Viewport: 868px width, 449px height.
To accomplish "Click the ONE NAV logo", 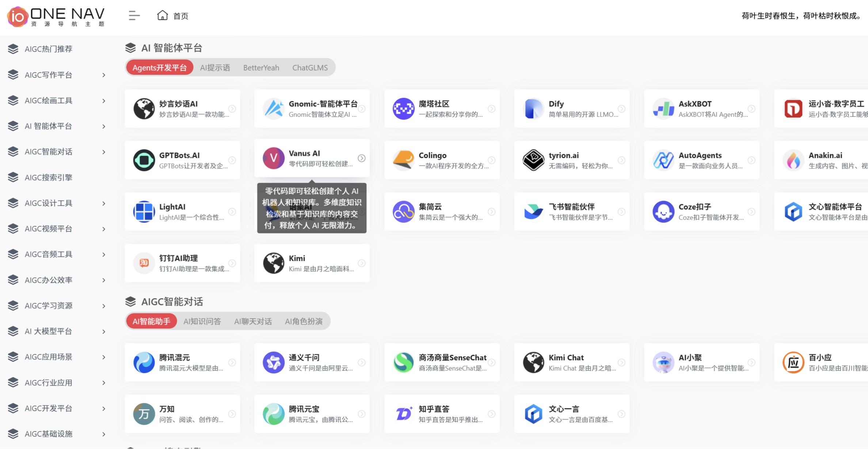I will tap(56, 16).
